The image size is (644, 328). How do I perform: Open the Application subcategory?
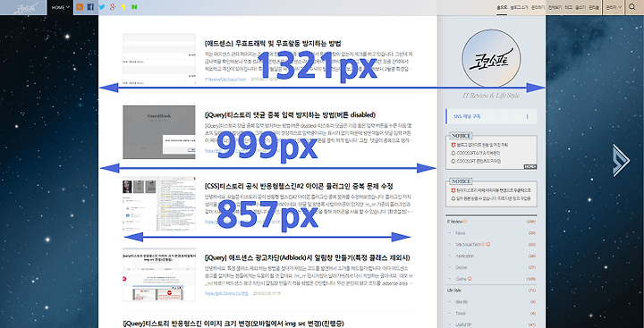(464, 256)
